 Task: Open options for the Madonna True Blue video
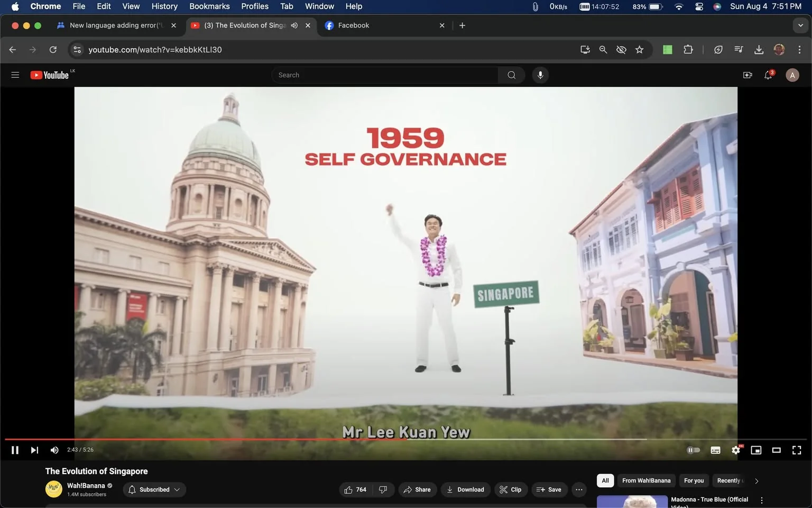coord(762,500)
